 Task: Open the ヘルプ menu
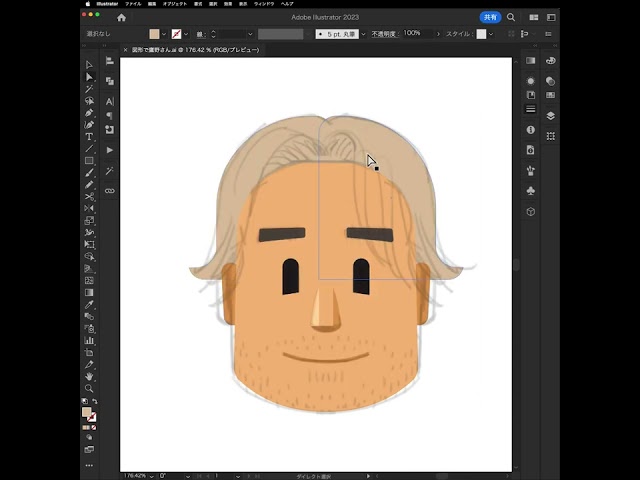(287, 4)
